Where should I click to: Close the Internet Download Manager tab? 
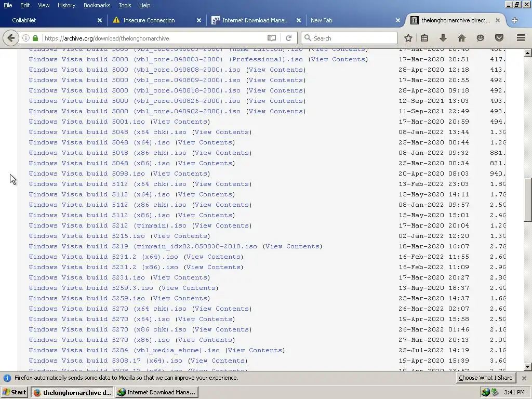tap(299, 20)
